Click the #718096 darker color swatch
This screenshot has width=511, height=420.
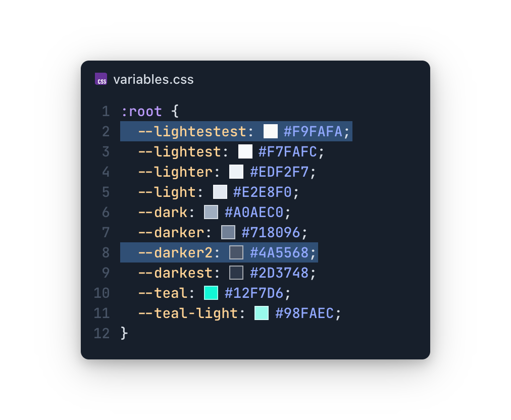[x=228, y=232]
